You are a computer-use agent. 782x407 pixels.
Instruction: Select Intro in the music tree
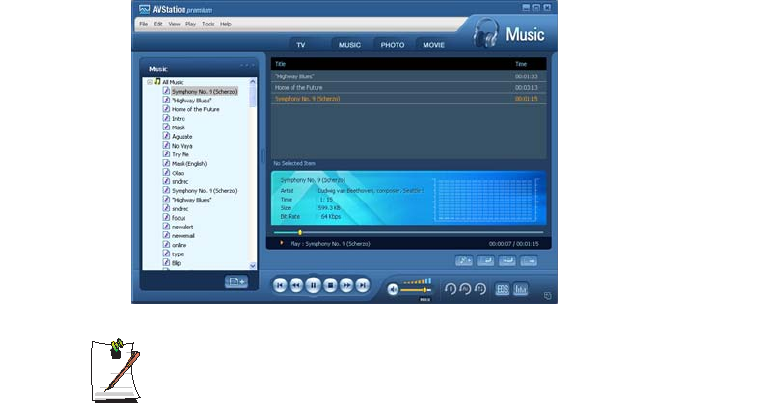click(179, 119)
